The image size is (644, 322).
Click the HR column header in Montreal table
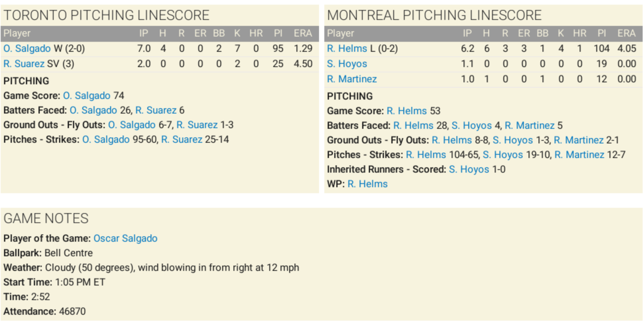pyautogui.click(x=579, y=33)
